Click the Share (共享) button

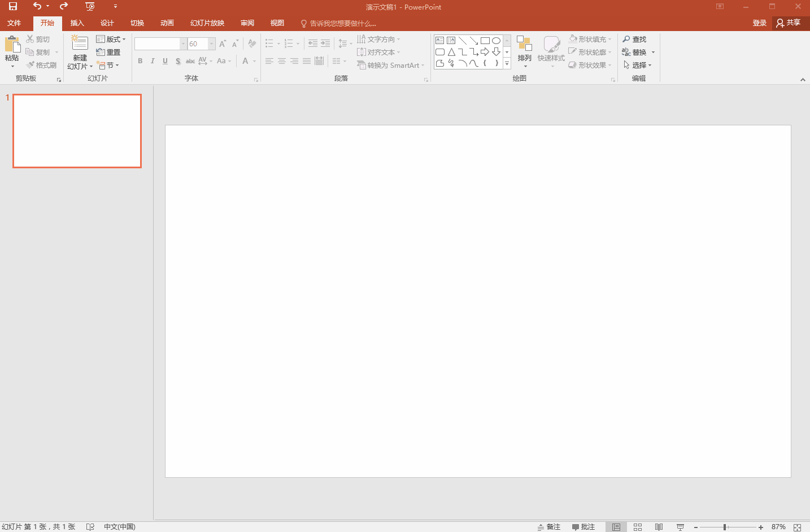[x=789, y=23]
